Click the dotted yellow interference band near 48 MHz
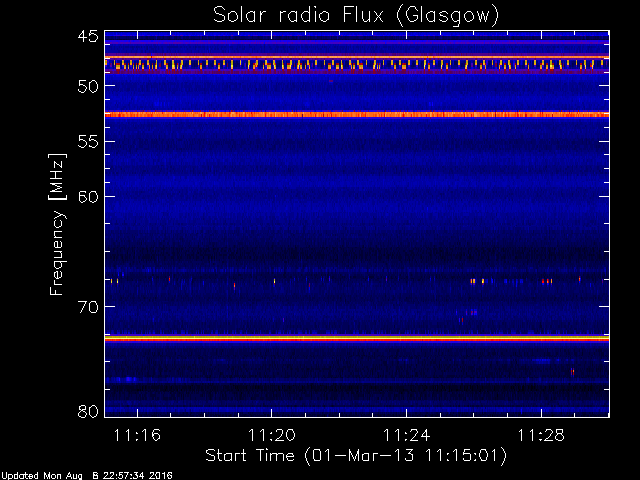The height and width of the screenshot is (480, 640). [357, 64]
